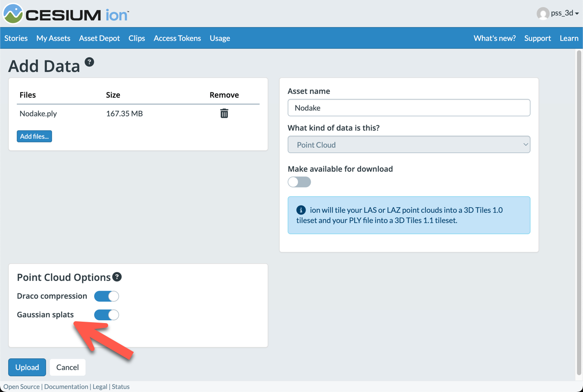Open Asset Depot in the navigation bar
The width and height of the screenshot is (583, 392).
pos(99,38)
